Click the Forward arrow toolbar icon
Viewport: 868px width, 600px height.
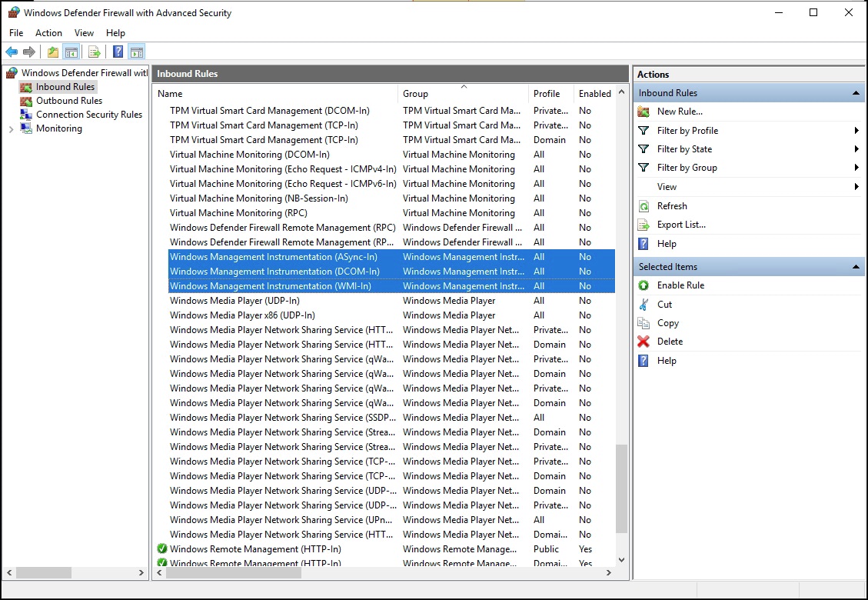click(x=28, y=52)
